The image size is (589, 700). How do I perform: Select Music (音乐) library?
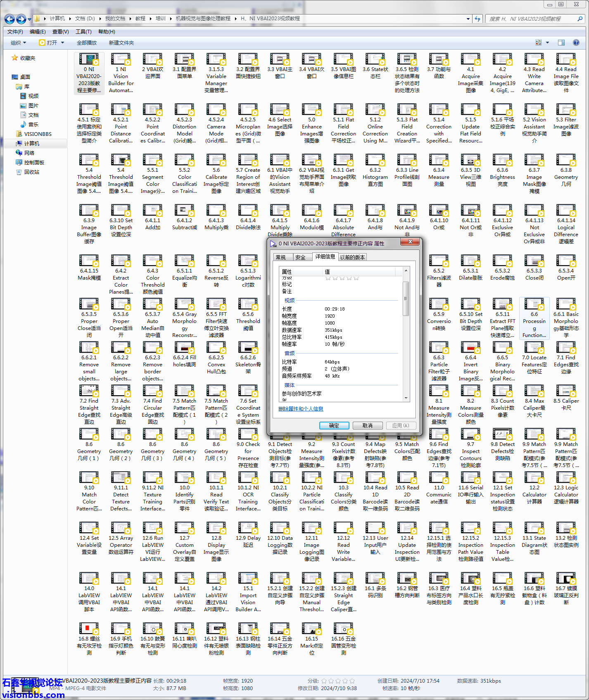point(29,124)
